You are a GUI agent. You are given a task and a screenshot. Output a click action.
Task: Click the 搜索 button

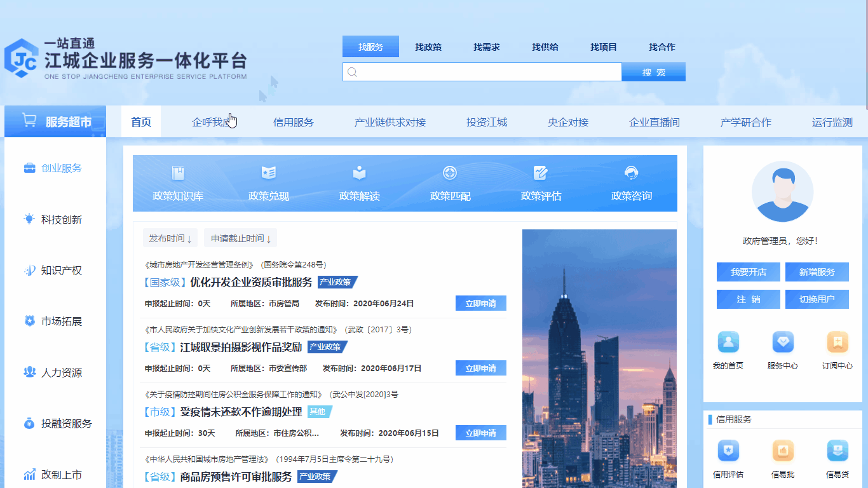(653, 72)
